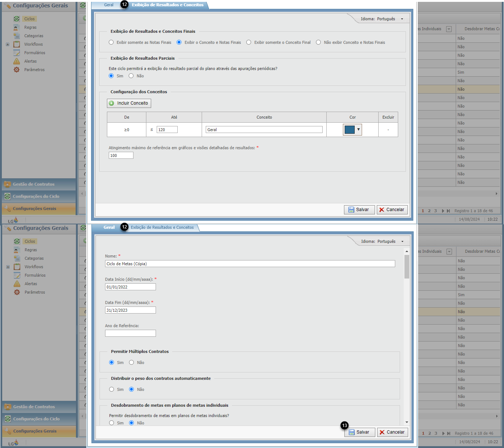Select Sim under Distribuir o peso dos contratos
This screenshot has width=504, height=448.
(112, 389)
